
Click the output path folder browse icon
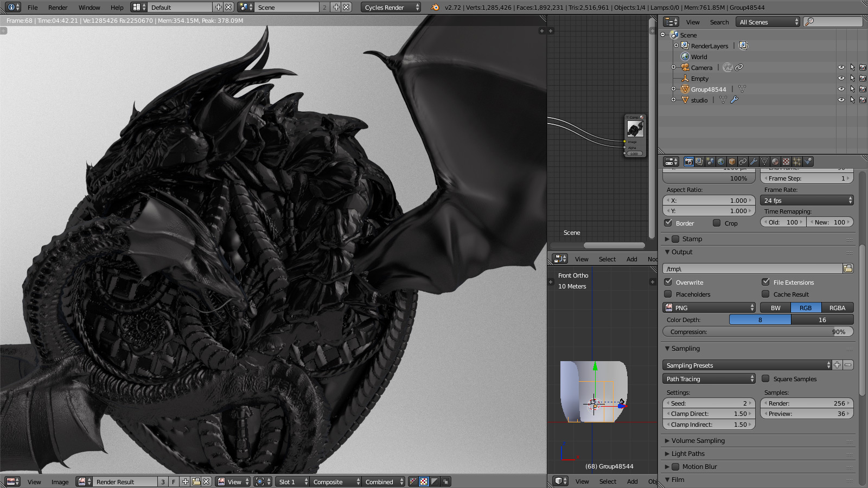click(x=848, y=268)
